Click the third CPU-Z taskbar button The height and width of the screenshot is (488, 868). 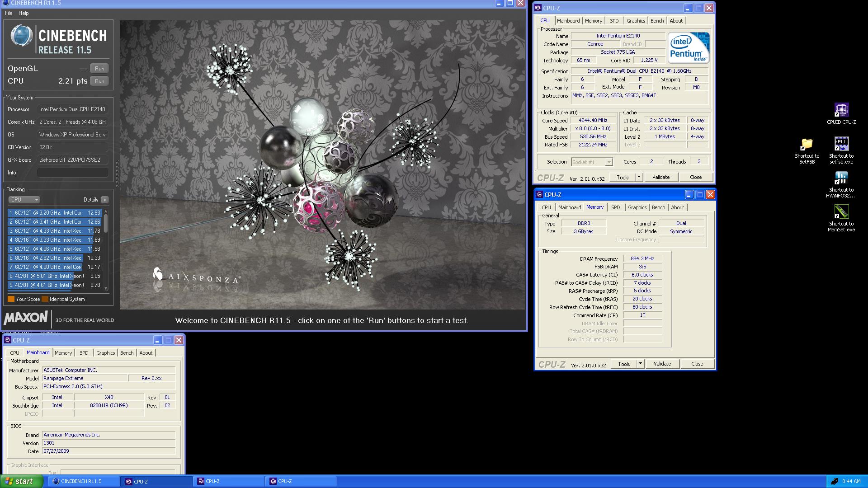pyautogui.click(x=301, y=481)
